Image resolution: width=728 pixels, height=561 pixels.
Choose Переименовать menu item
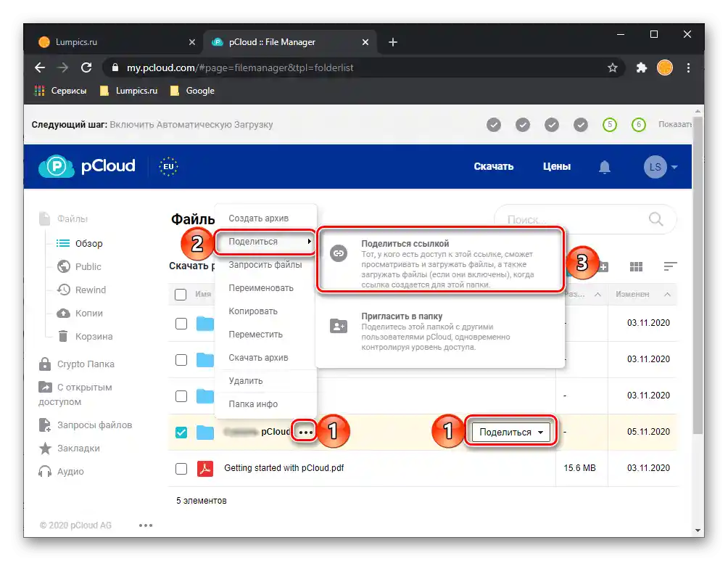click(x=265, y=288)
